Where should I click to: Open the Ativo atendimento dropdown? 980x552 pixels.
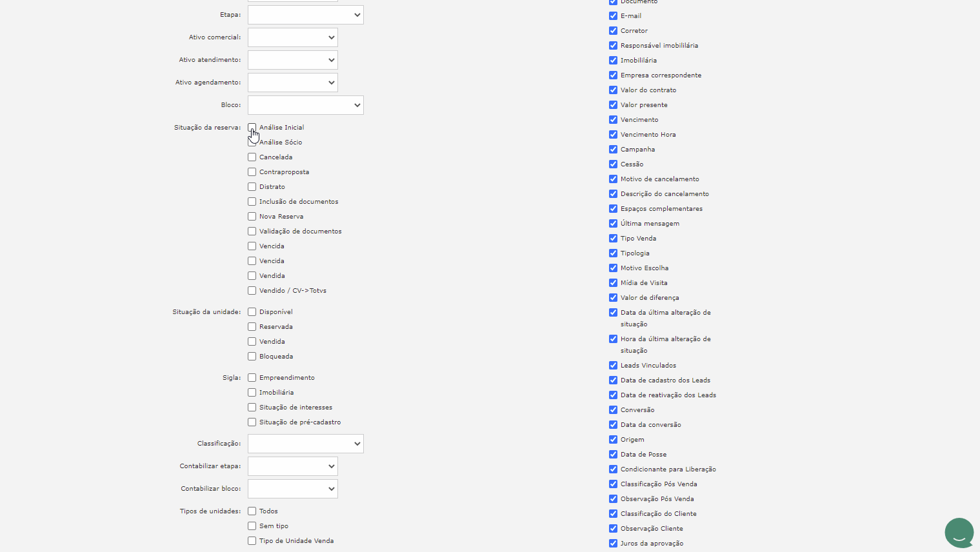293,60
